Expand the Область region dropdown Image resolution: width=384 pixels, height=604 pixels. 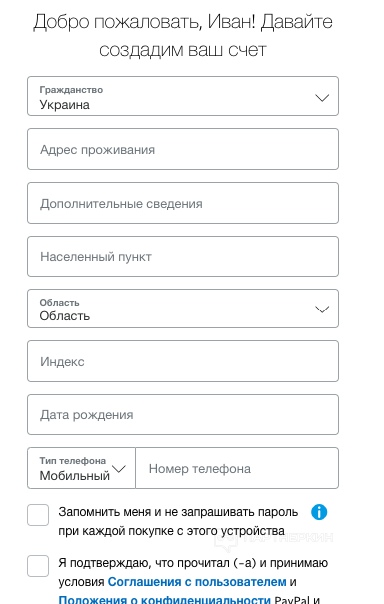pyautogui.click(x=183, y=309)
